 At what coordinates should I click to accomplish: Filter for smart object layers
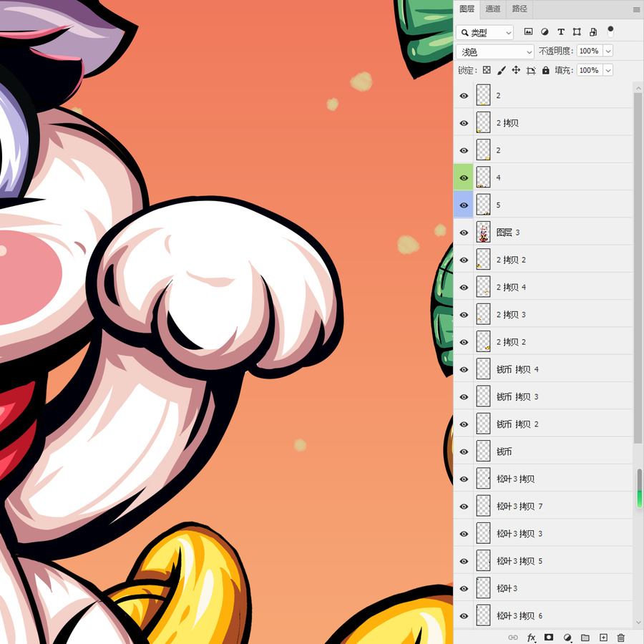(x=593, y=31)
